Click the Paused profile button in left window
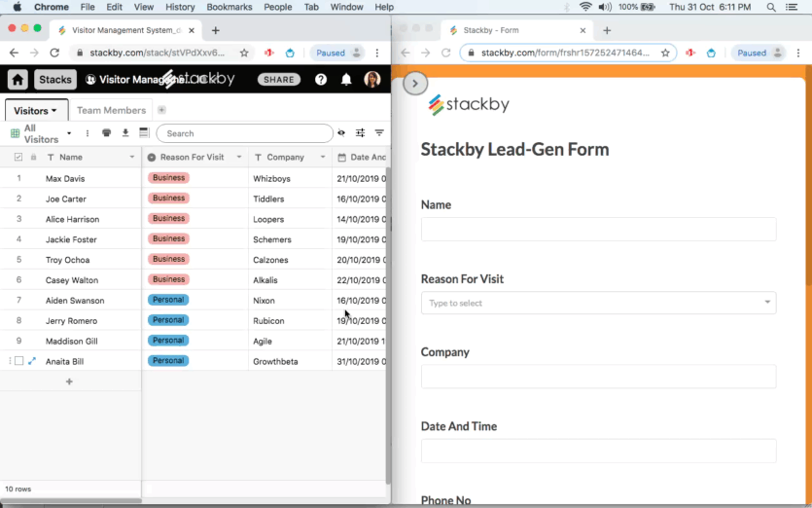This screenshot has height=508, width=812. [x=337, y=53]
